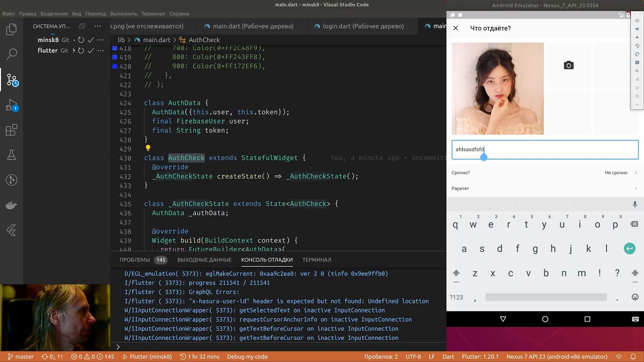
Task: Click the lightbulb code action icon
Action: coord(148,148)
